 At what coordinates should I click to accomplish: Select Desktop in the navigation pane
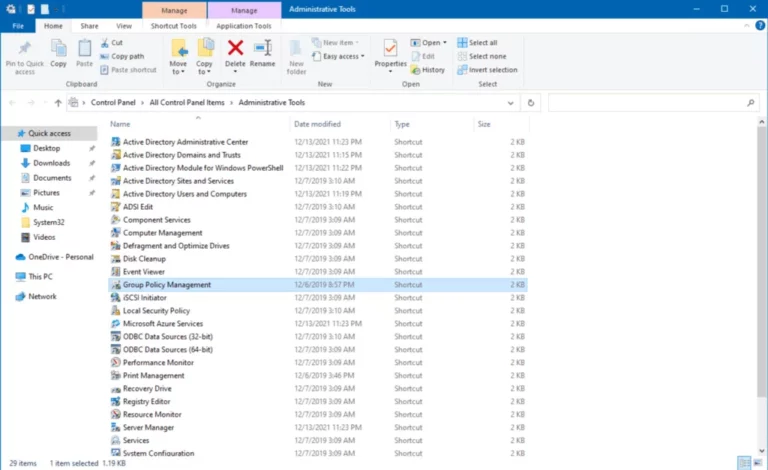47,148
